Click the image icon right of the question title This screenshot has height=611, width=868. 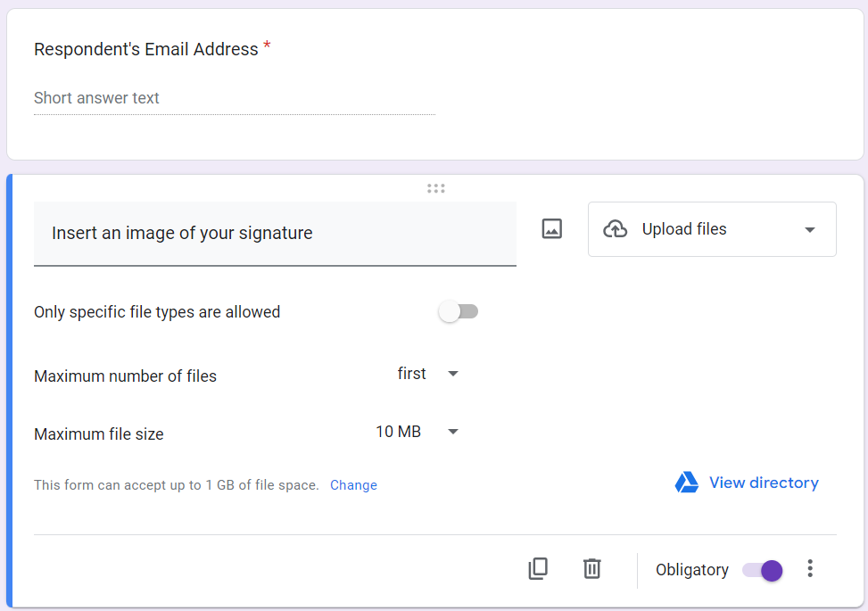click(x=551, y=228)
